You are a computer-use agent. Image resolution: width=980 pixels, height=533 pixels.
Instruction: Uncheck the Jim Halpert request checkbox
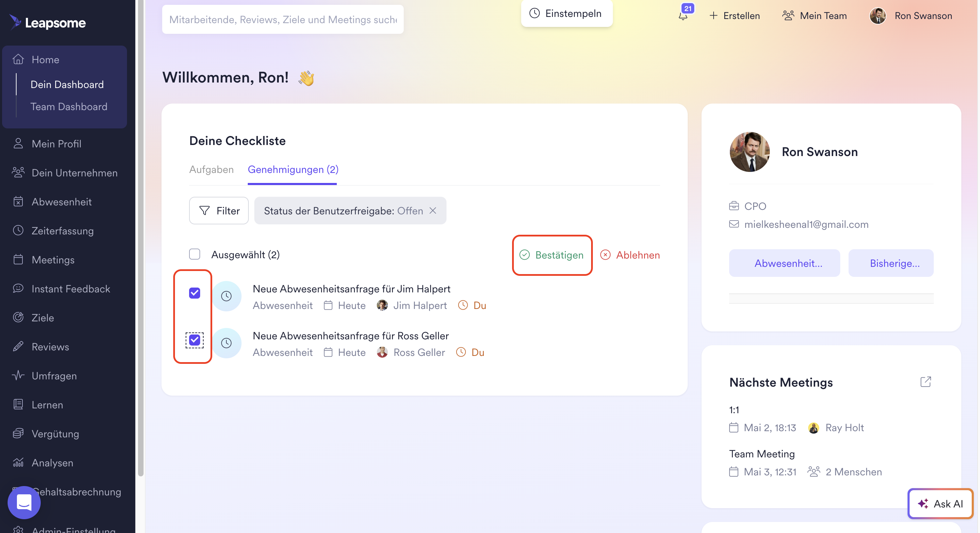194,293
